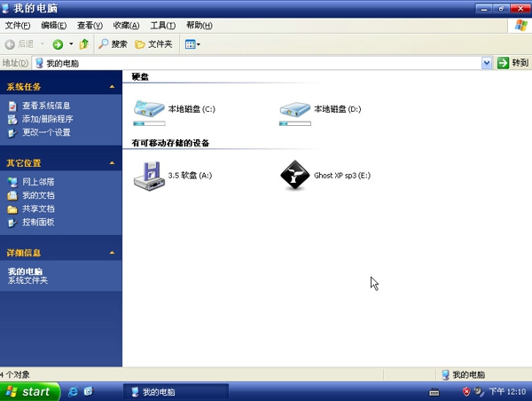Open the 收藏(A) menu
The image size is (532, 401).
click(x=126, y=26)
